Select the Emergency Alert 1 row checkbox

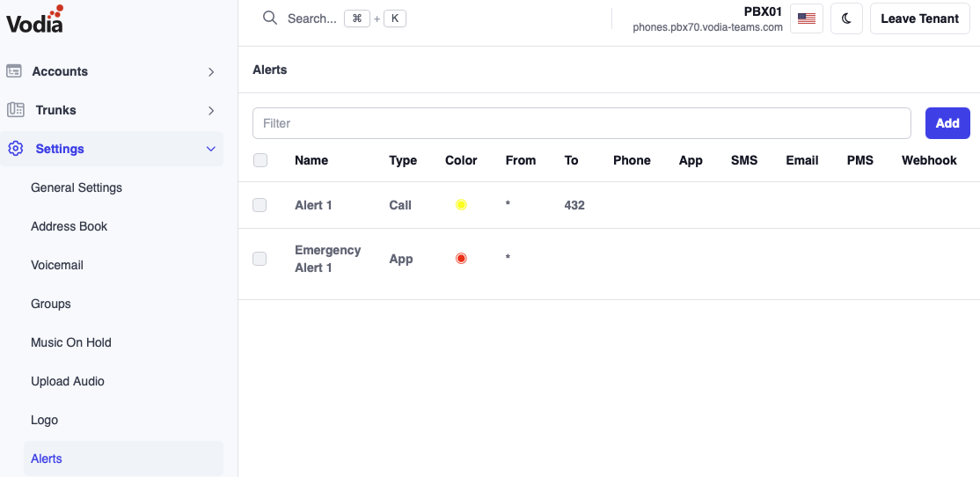click(x=260, y=259)
